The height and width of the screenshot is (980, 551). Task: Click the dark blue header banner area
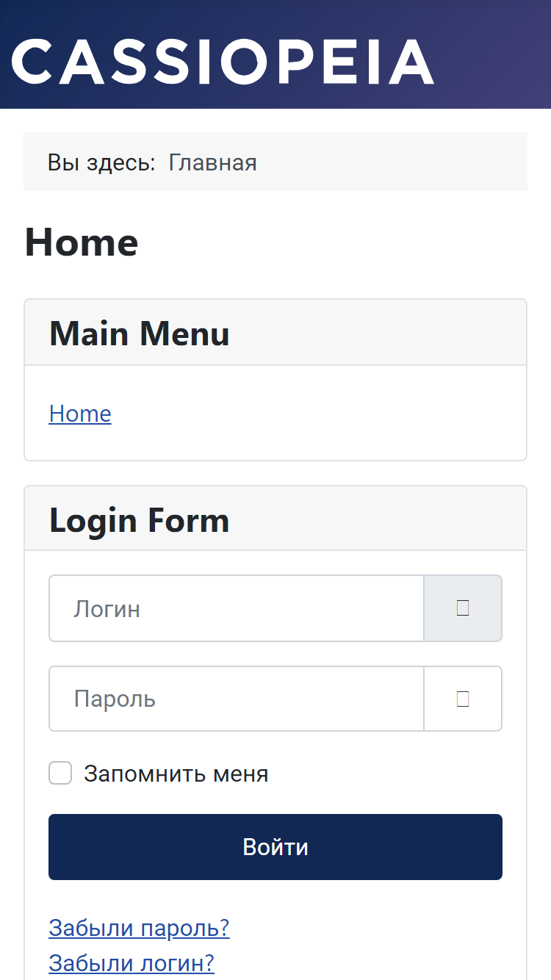click(492, 54)
